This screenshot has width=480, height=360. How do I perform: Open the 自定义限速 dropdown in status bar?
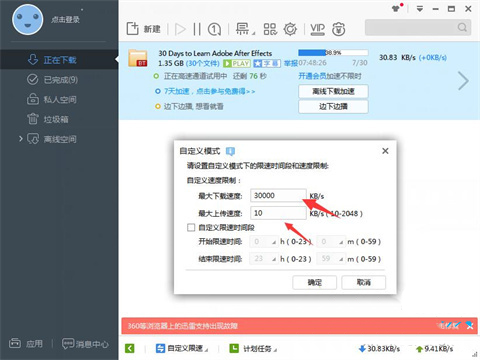point(182,349)
